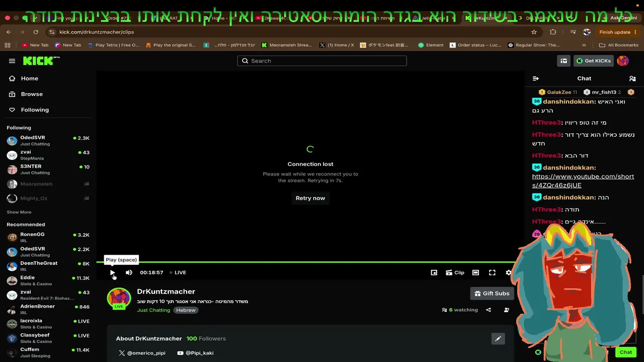The image size is (644, 362).
Task: Open AdrienBroner in Recommended list
Action: point(48,309)
